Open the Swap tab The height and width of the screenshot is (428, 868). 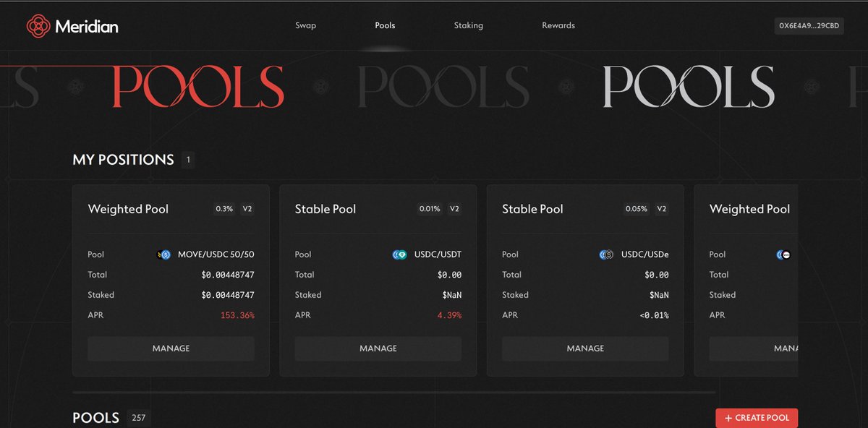pos(305,25)
